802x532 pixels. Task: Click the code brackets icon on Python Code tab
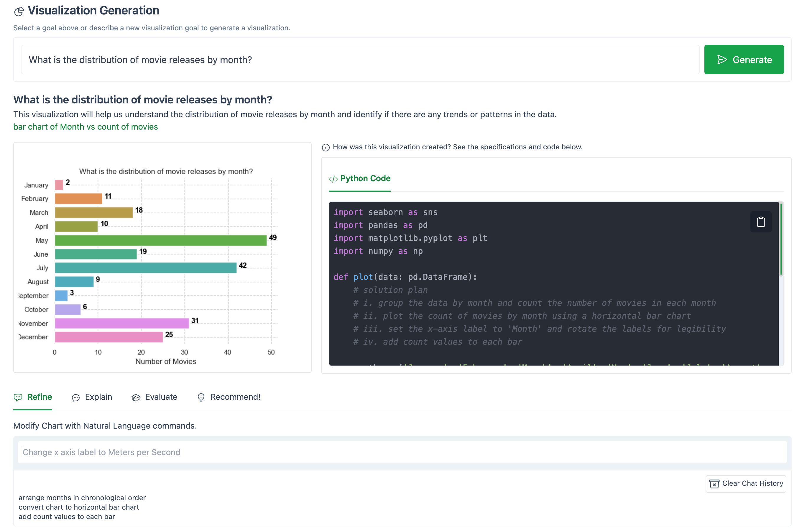333,179
